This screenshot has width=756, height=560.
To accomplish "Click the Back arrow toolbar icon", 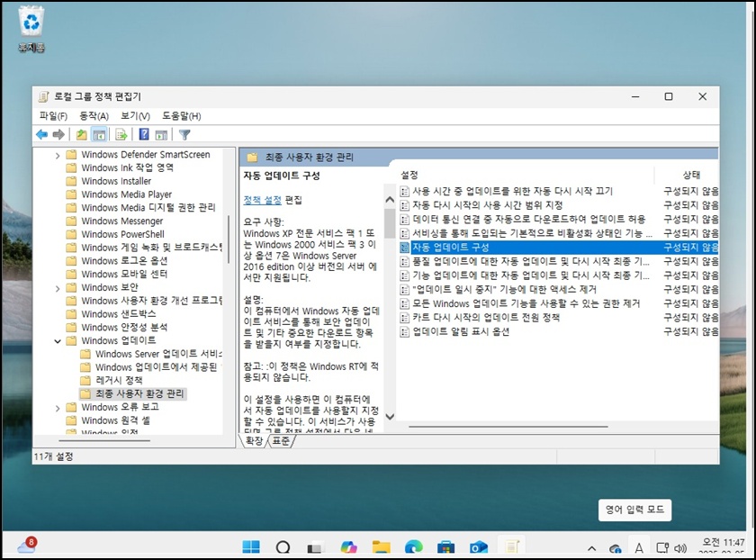I will [42, 134].
